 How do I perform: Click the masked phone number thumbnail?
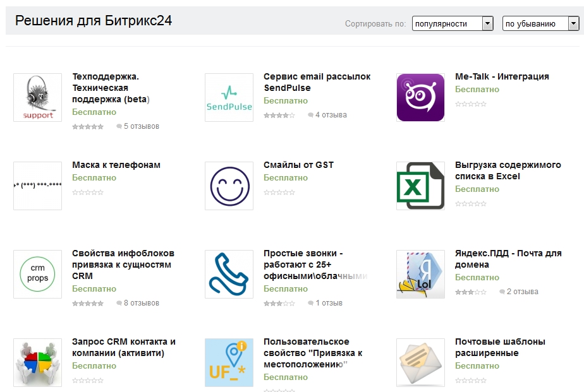pyautogui.click(x=38, y=186)
